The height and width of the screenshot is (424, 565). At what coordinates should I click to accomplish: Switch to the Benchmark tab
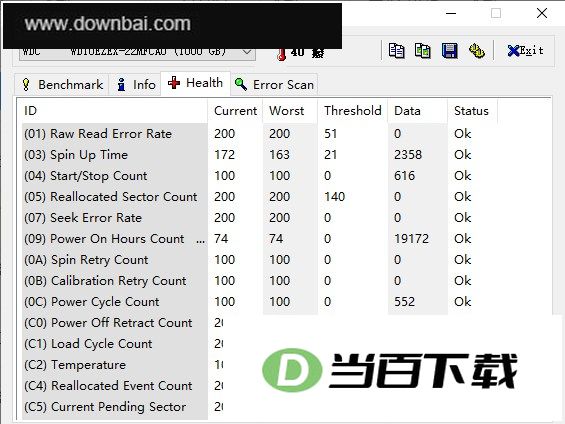point(62,85)
